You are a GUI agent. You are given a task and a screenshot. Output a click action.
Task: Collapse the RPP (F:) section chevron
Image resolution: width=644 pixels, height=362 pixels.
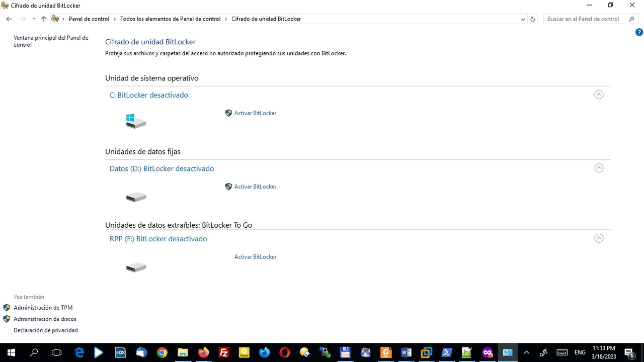[x=599, y=238]
